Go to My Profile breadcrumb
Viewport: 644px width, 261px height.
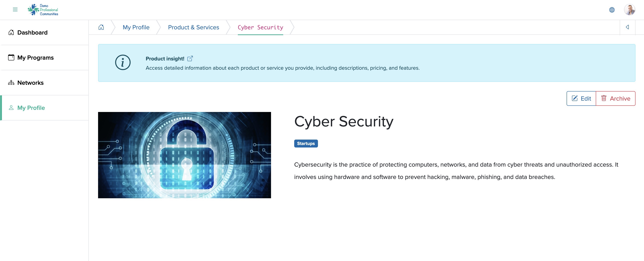(x=136, y=27)
